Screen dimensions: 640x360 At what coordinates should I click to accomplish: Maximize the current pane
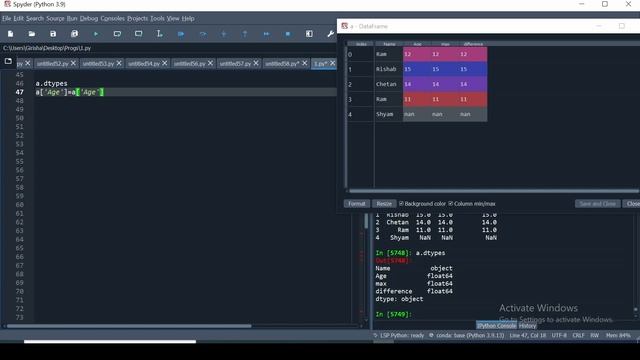click(309, 34)
